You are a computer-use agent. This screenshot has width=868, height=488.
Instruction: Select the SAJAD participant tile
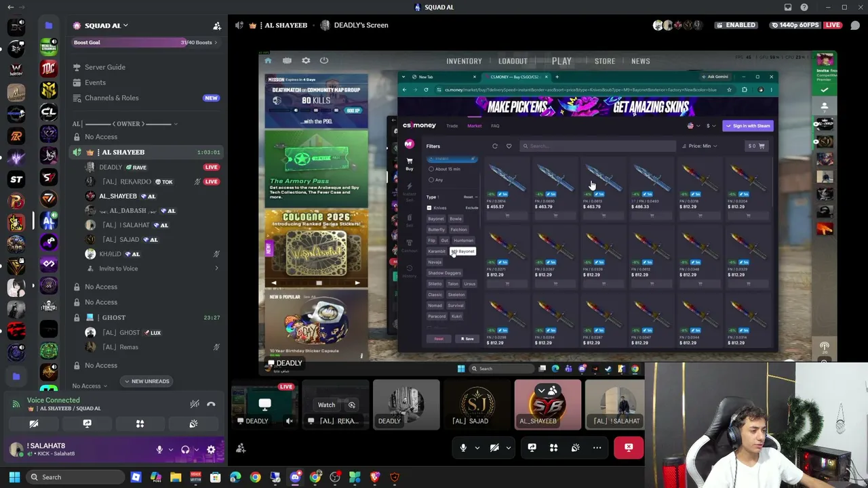[x=477, y=405]
